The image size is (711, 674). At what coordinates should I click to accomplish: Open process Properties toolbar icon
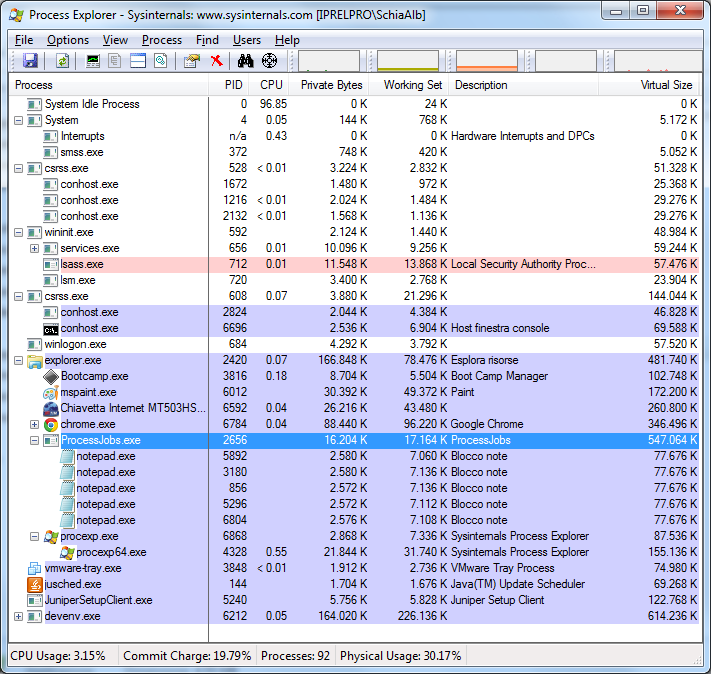pos(192,60)
